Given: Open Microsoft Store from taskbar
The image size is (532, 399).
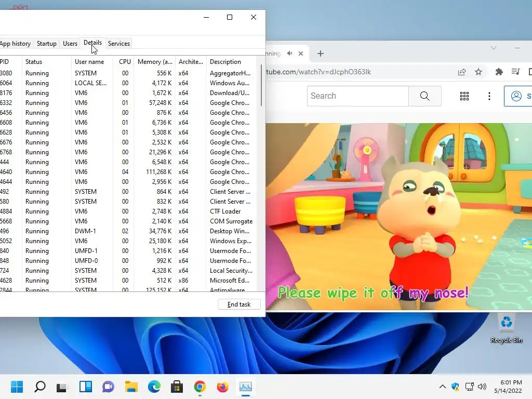Looking at the screenshot, I should coord(177,387).
